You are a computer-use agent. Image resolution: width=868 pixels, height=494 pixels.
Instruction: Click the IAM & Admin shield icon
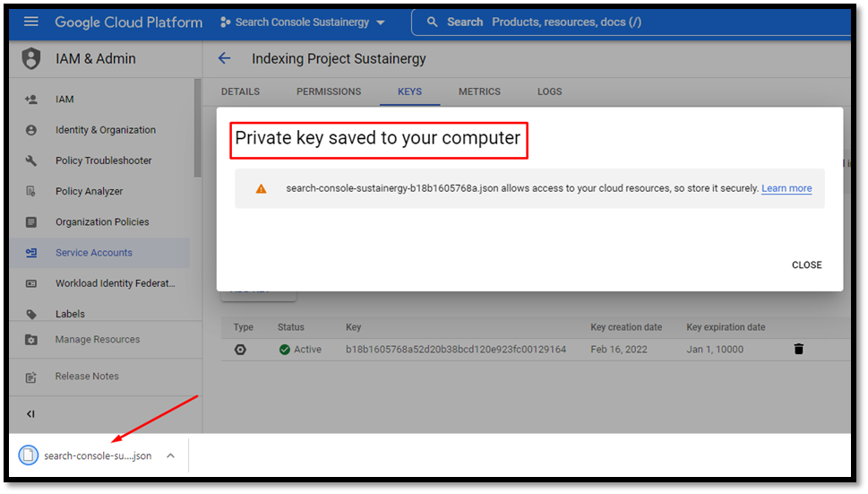click(31, 58)
